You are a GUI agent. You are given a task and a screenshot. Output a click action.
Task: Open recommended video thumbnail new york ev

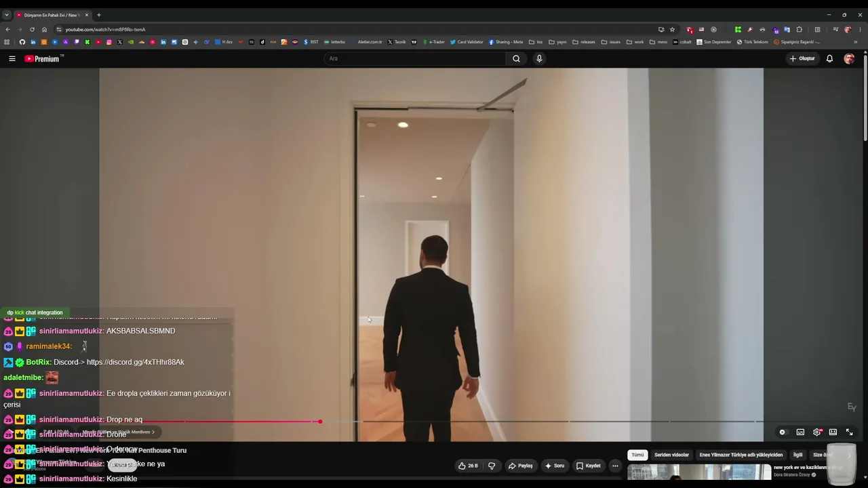pos(699,472)
